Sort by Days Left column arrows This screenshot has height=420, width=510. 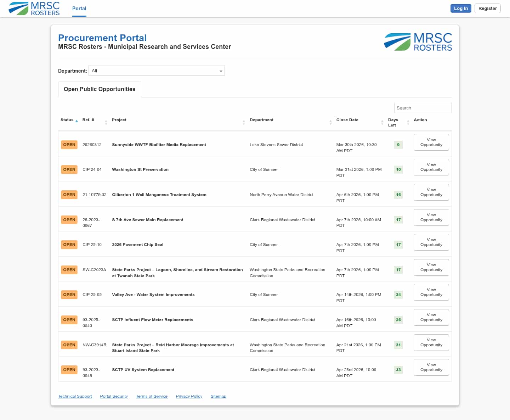tap(408, 122)
